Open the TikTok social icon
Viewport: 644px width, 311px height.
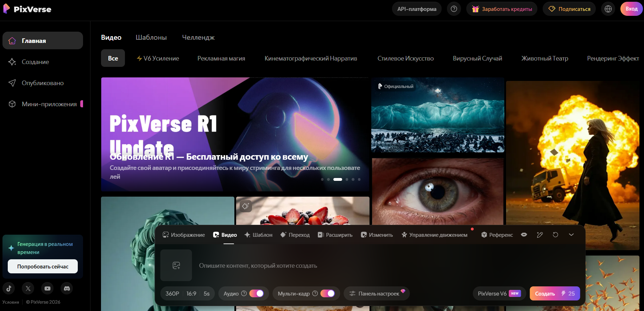(9, 288)
